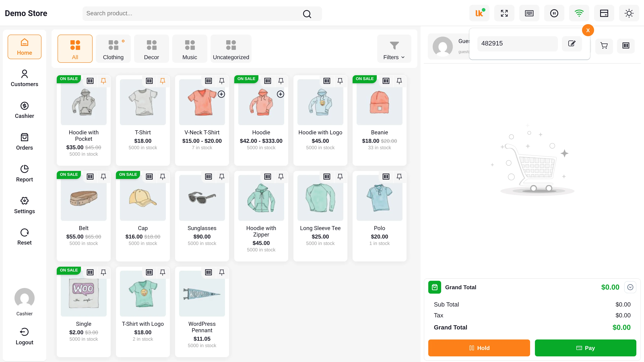This screenshot has height=362, width=644.
Task: Collapse Grand Total details chevron
Action: coord(630,287)
